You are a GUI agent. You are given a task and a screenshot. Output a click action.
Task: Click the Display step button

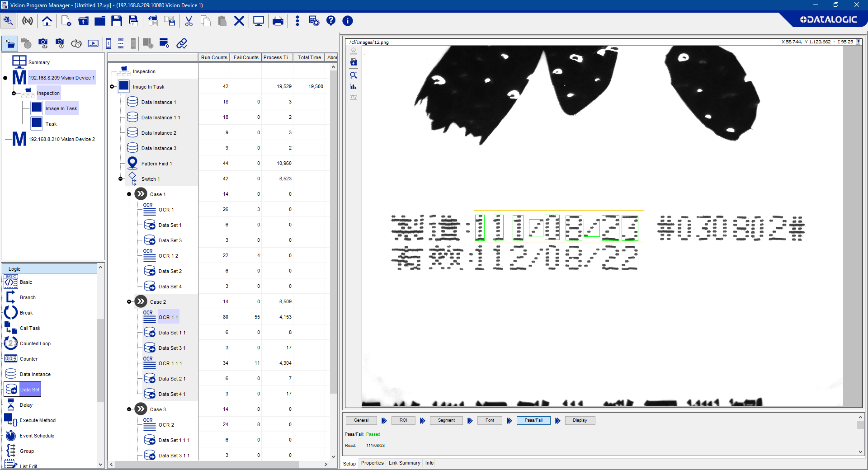point(580,420)
